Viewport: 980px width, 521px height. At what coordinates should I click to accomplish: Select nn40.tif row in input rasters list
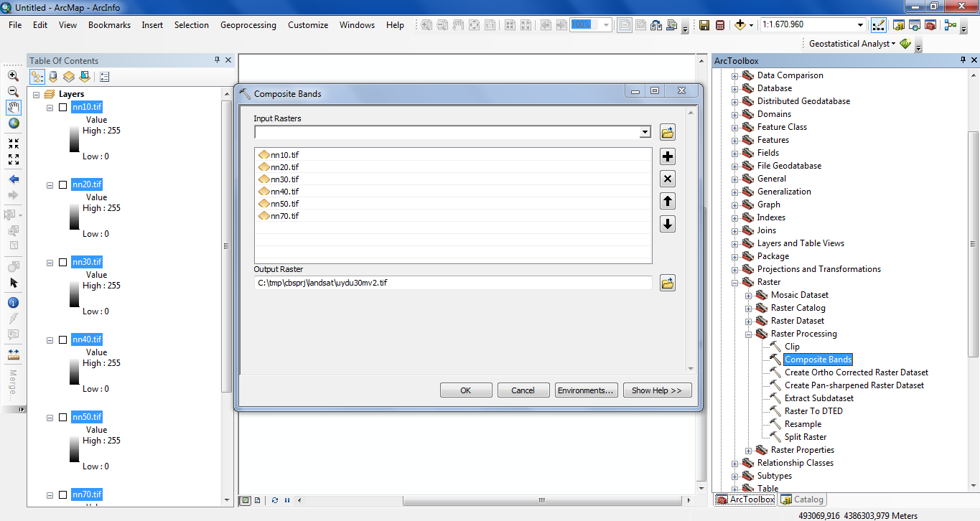[453, 192]
